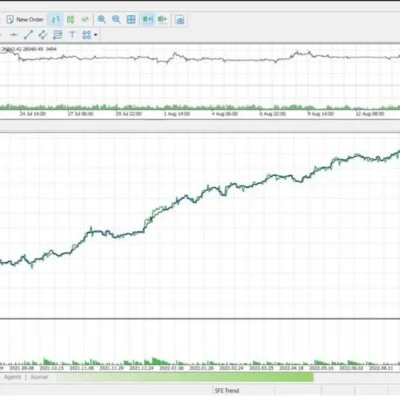Click the '2021.12.24' date label

tap(141, 368)
